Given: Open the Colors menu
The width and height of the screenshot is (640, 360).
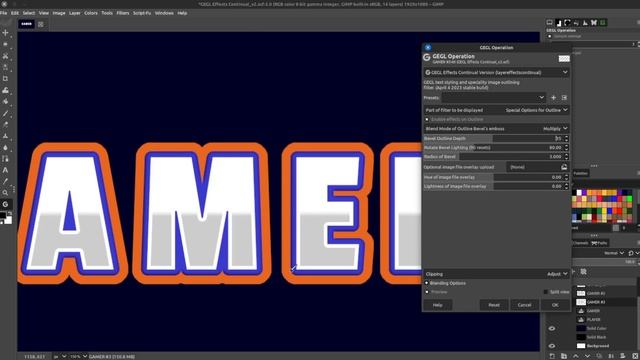Looking at the screenshot, I should pos(91,13).
